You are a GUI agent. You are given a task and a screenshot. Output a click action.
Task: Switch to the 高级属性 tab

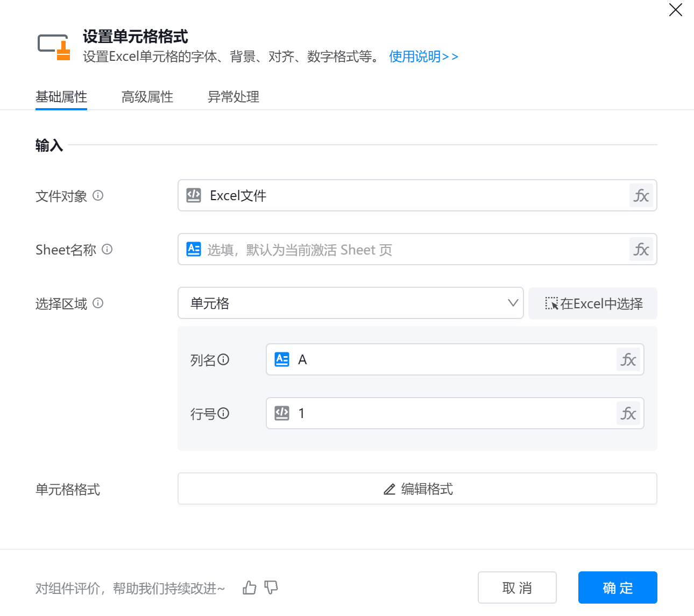[147, 97]
